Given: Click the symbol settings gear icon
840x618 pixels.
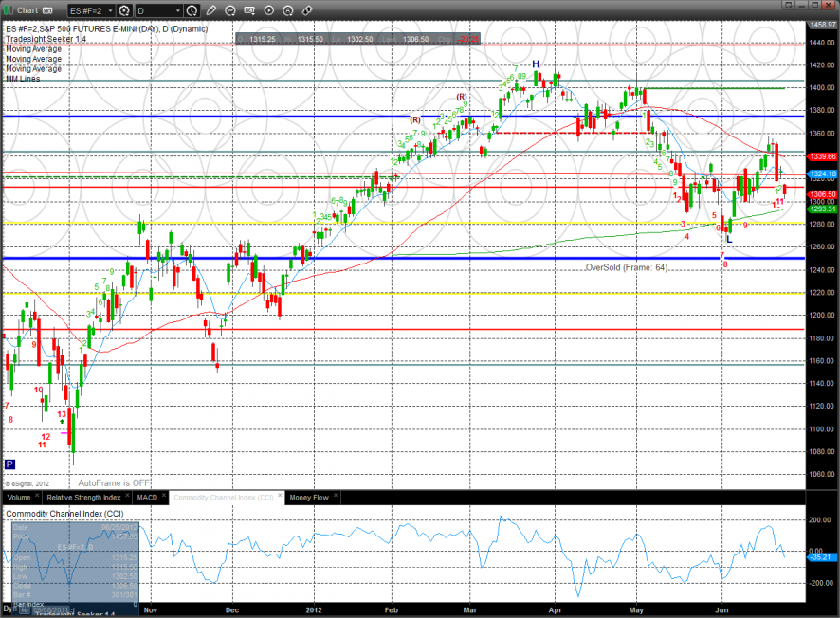Looking at the screenshot, I should tap(123, 10).
